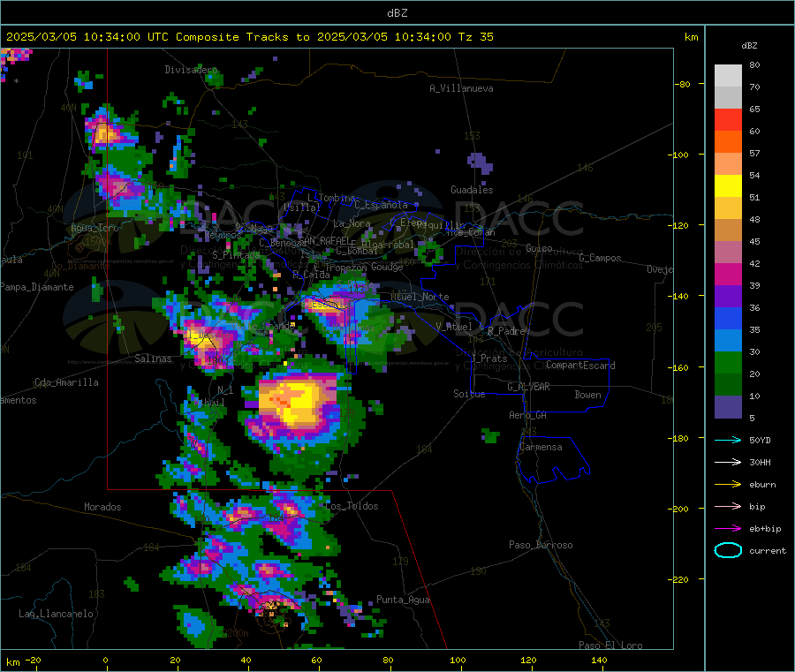Click the yellow eburn arrow in legend
This screenshot has width=795, height=672.
click(728, 485)
